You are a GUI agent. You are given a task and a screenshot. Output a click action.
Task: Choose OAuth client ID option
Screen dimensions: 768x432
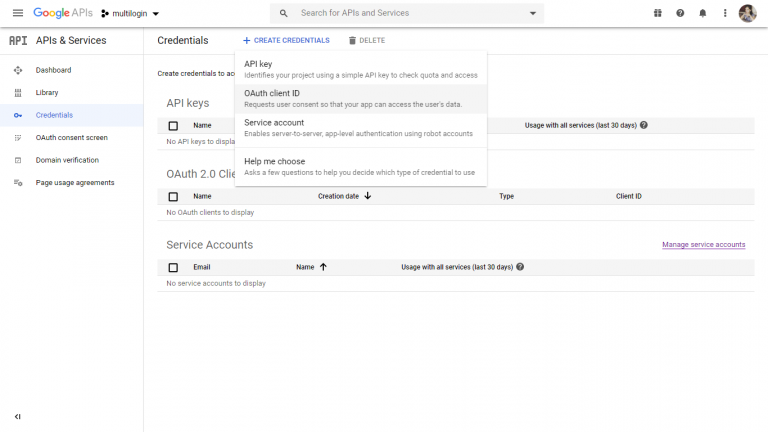(x=361, y=98)
